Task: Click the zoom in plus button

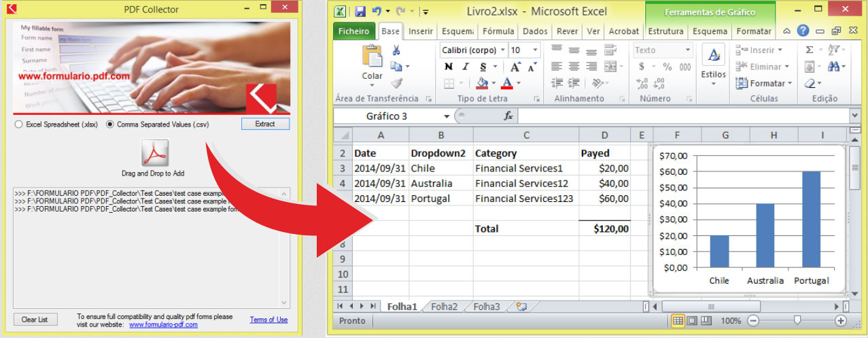Action: click(841, 320)
